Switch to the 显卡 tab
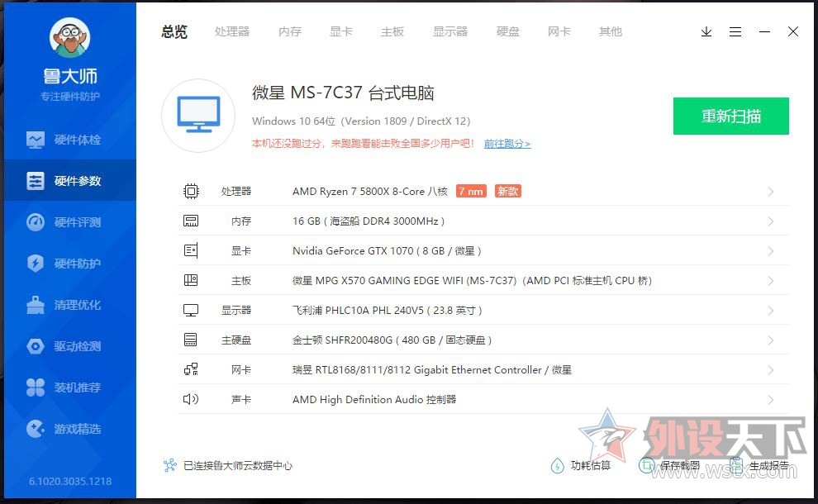Image resolution: width=818 pixels, height=504 pixels. (341, 31)
